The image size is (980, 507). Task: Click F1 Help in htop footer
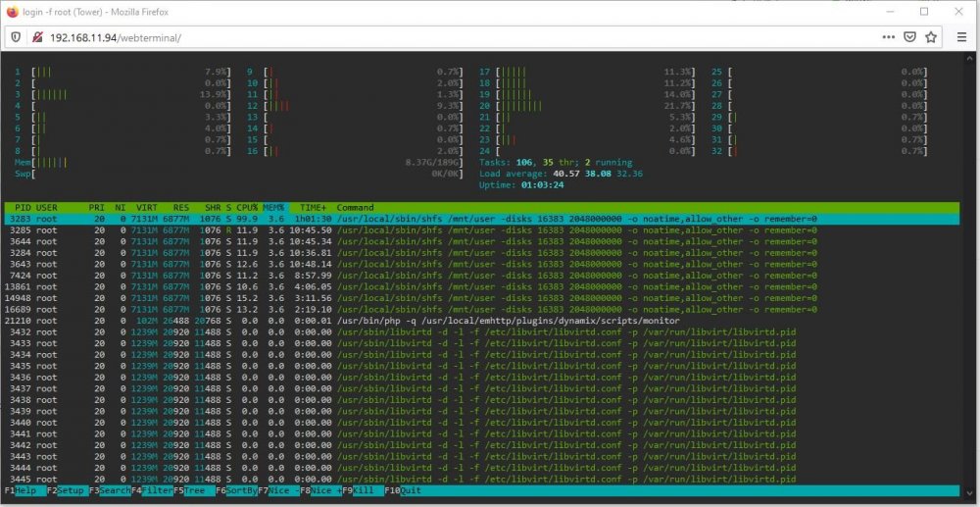25,490
